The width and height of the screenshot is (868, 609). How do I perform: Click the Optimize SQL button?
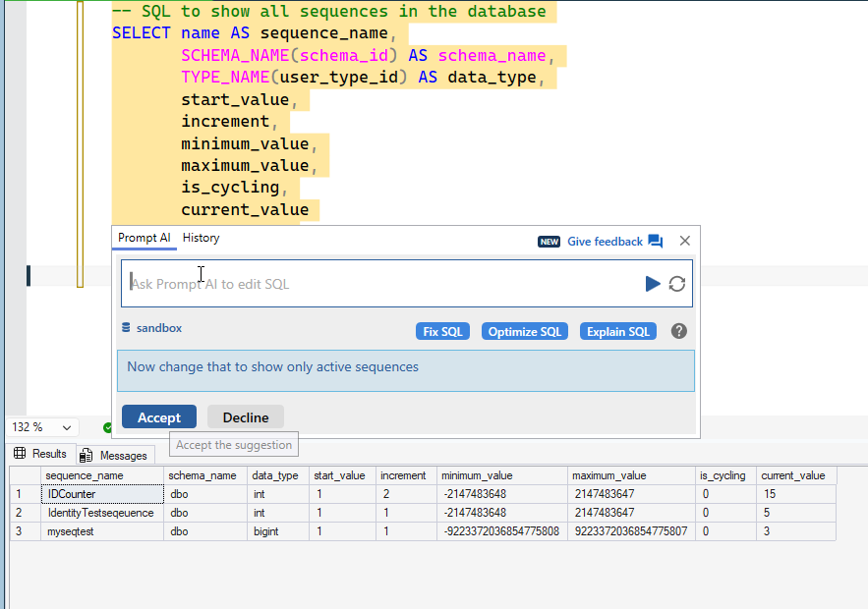(x=525, y=331)
